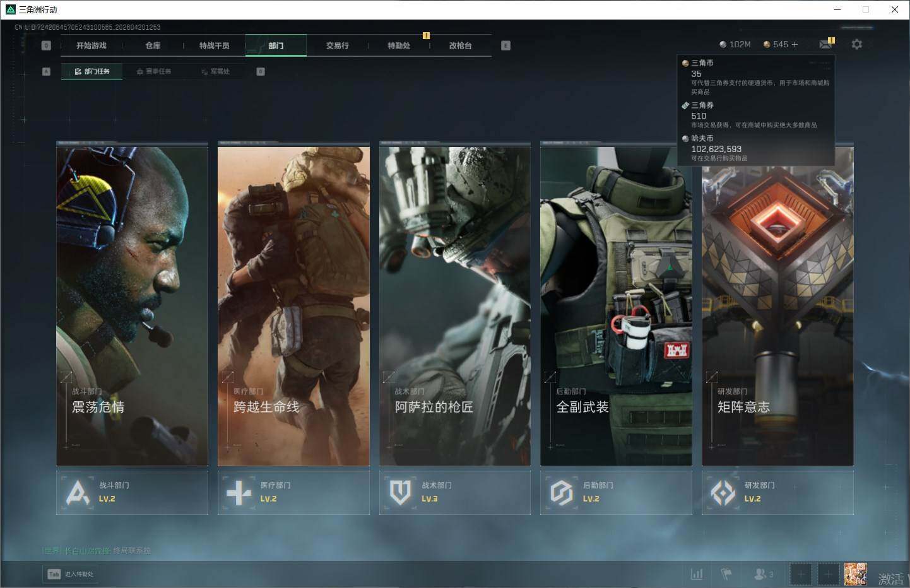Click the flag icon in bottom bar
Image resolution: width=910 pixels, height=588 pixels.
(726, 574)
